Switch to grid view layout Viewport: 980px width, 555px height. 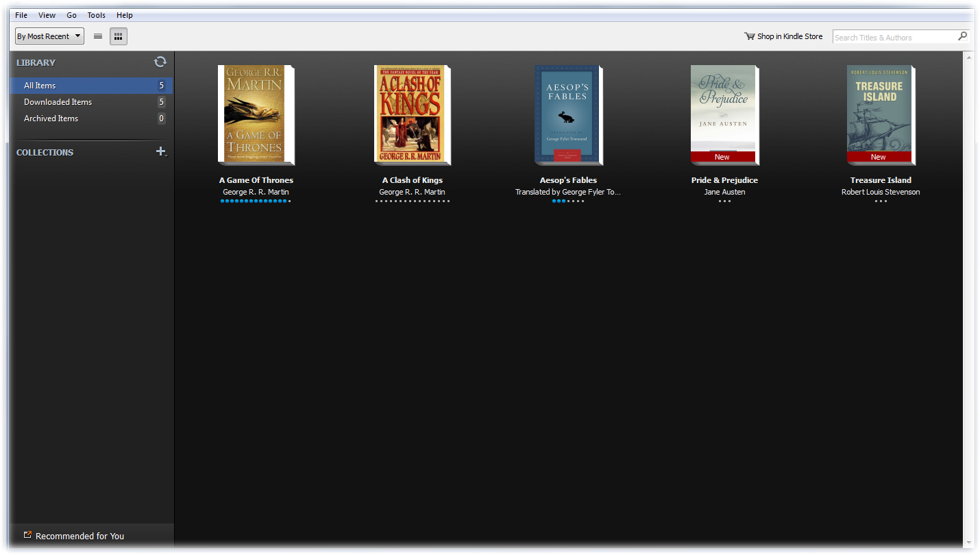tap(119, 36)
